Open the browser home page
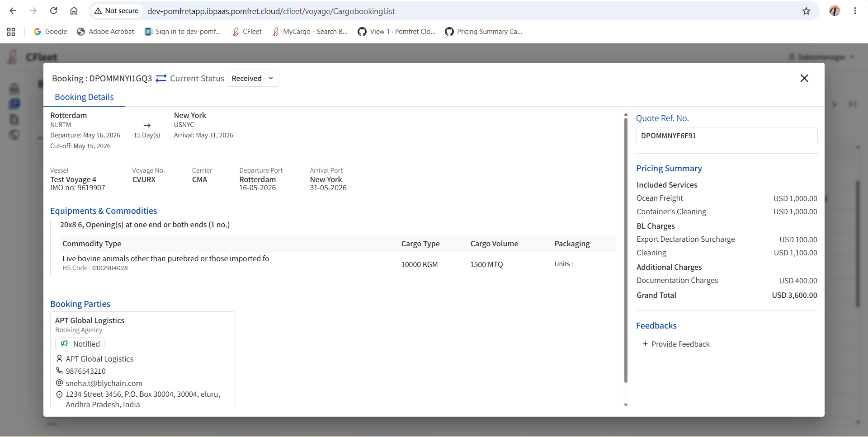Screen dimensions: 868x437 pyautogui.click(x=74, y=11)
